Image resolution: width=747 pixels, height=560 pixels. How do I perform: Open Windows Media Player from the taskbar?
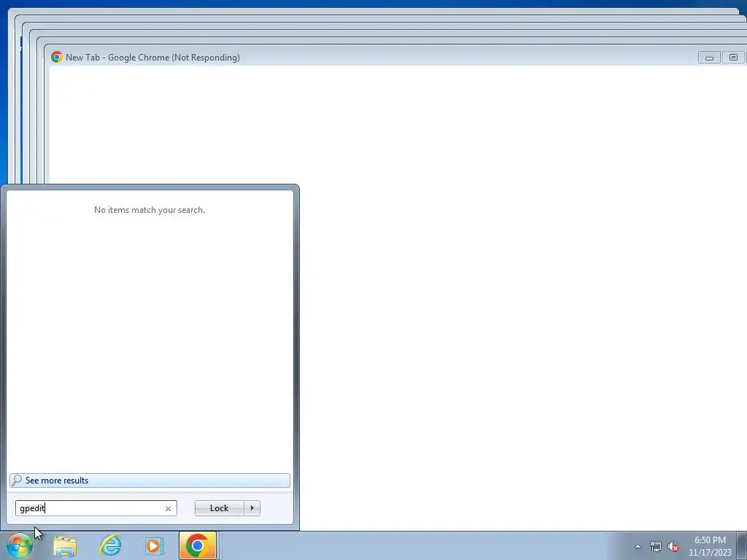[x=155, y=545]
